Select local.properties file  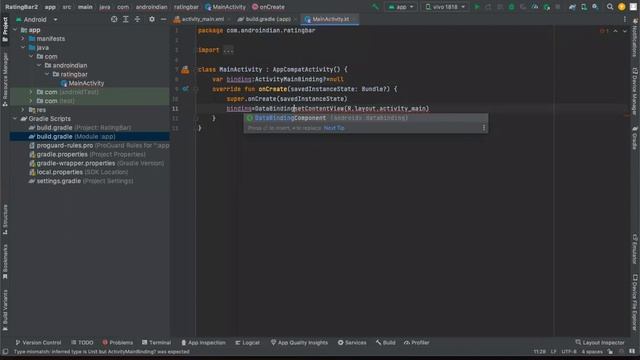(x=78, y=172)
